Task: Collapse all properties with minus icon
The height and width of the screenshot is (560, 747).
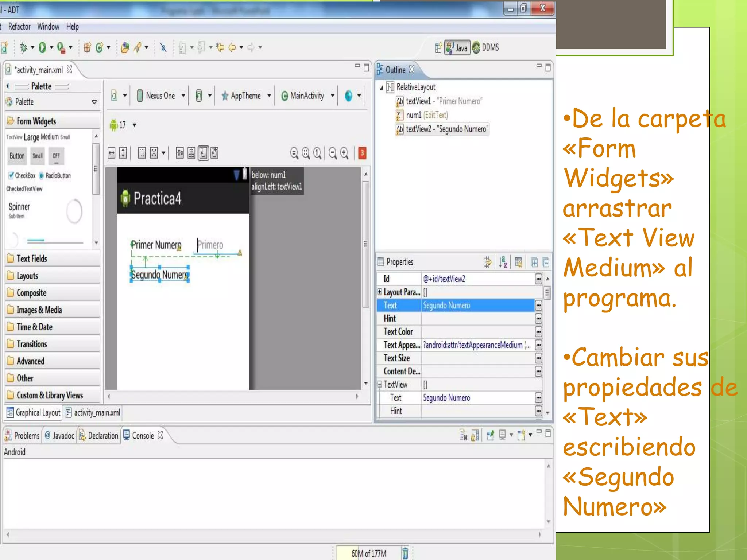Action: click(546, 262)
